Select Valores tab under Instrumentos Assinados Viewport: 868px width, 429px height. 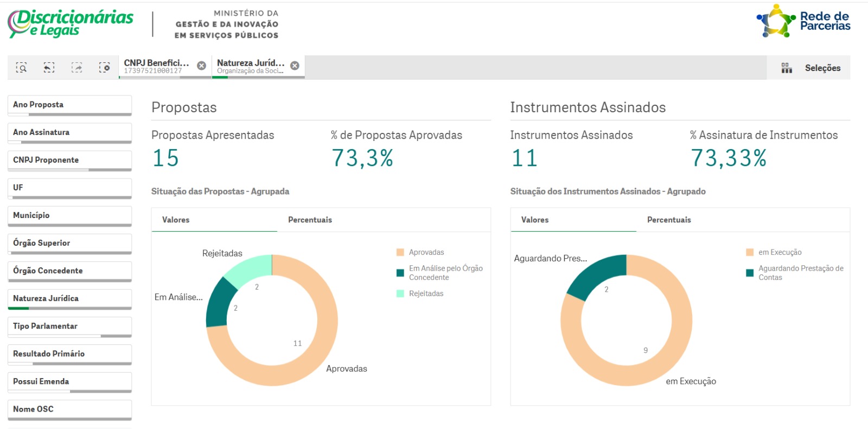pyautogui.click(x=535, y=220)
